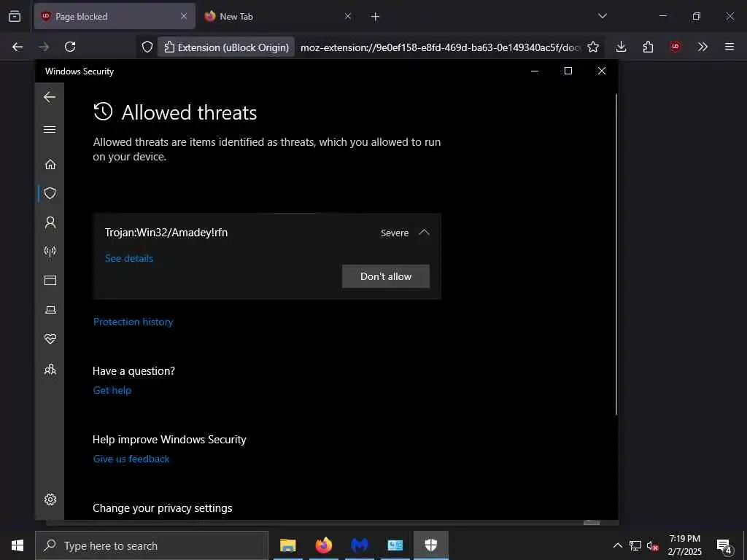Open Firefox from the taskbar

click(x=323, y=545)
